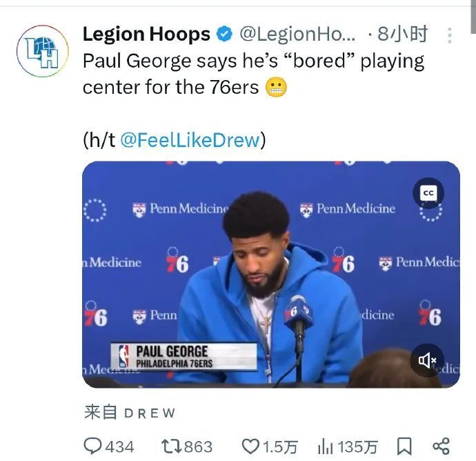476x461 pixels.
Task: Bookmark the tweet
Action: coord(405,446)
